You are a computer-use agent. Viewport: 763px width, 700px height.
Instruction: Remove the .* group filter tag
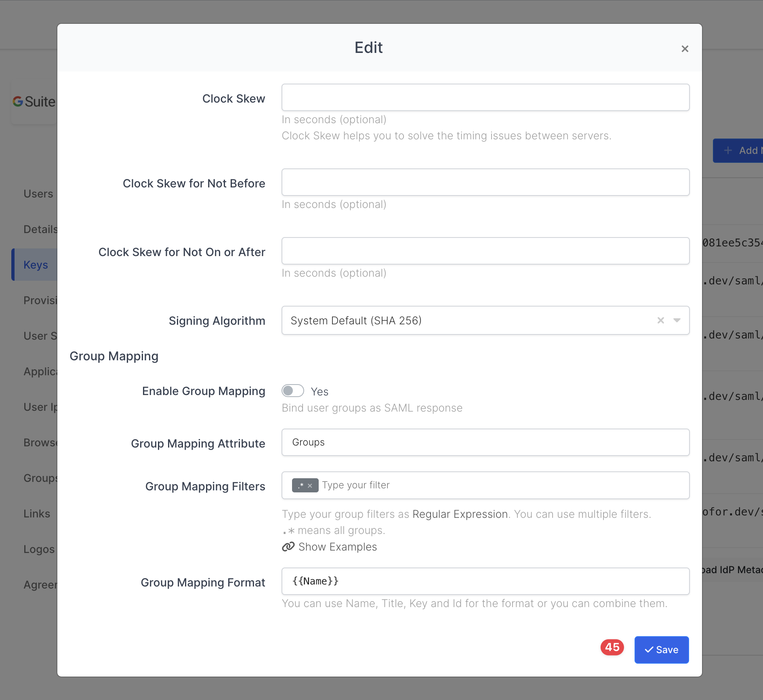click(x=310, y=486)
